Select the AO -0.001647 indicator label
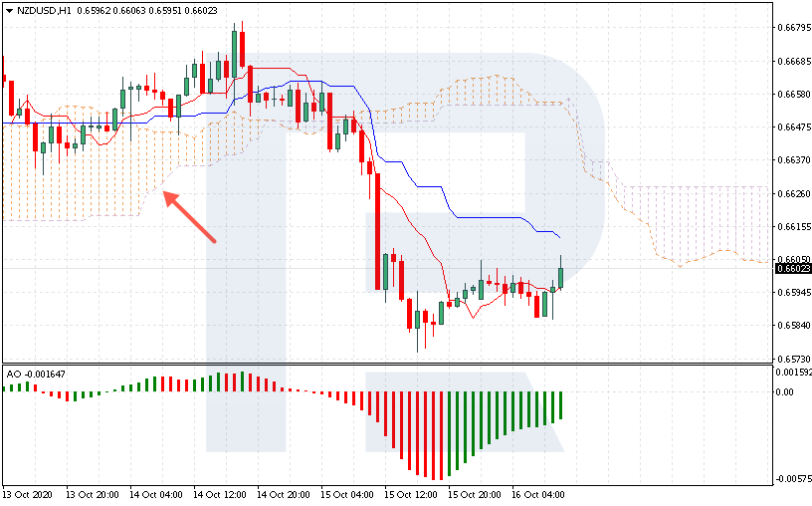The height and width of the screenshot is (506, 812). click(36, 374)
